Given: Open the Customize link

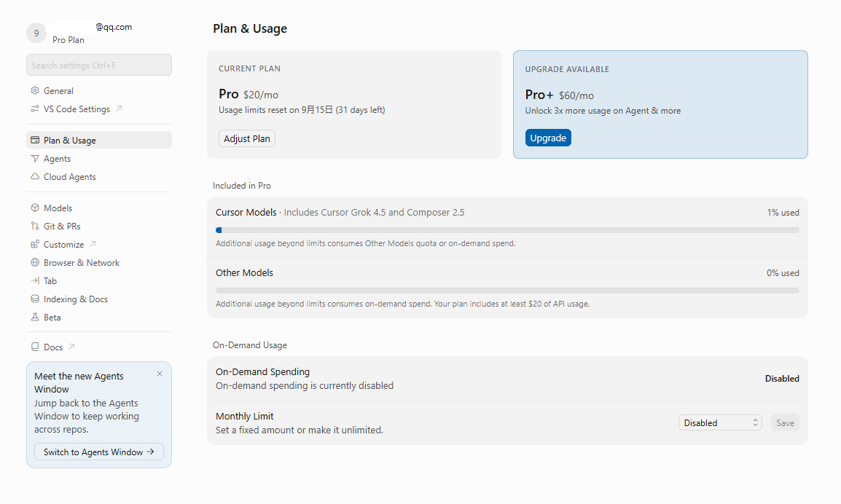Looking at the screenshot, I should pyautogui.click(x=99, y=244).
